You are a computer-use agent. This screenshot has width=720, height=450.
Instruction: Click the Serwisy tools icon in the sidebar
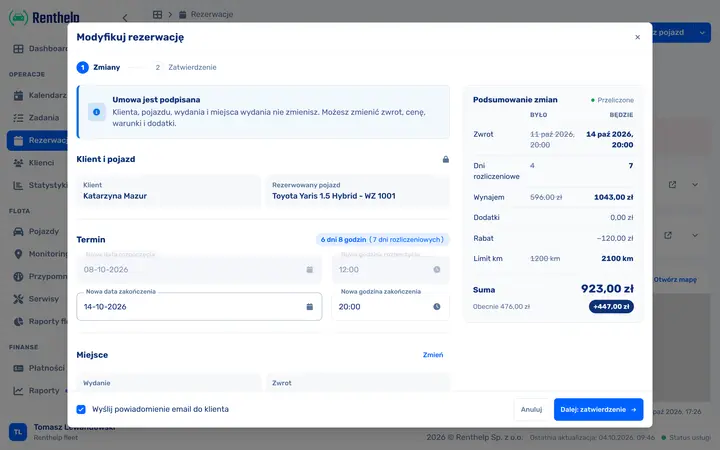click(18, 299)
